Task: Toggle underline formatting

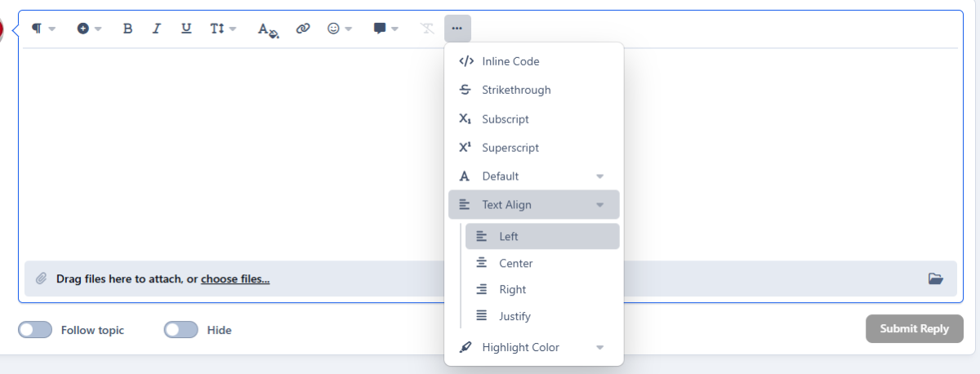Action: [186, 29]
